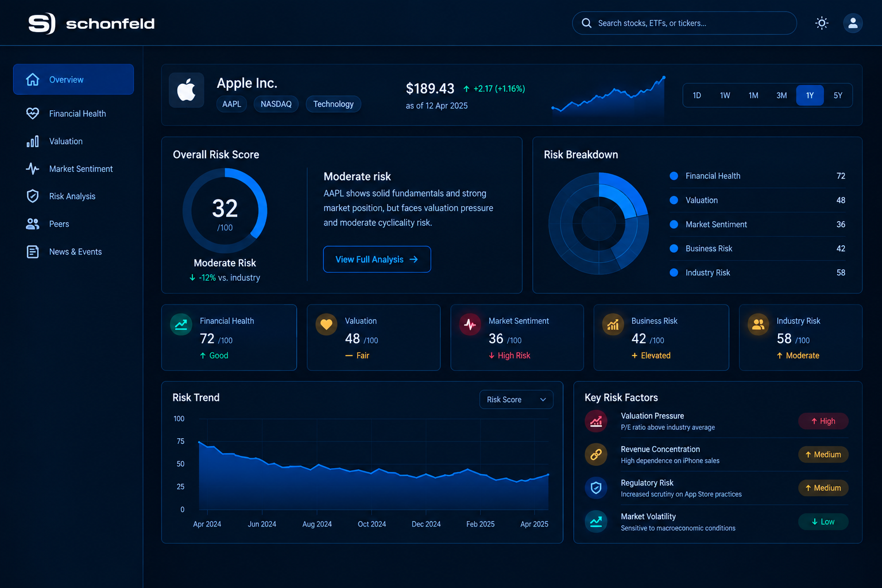Click the search magnifier icon
Screen dimensions: 882x588
(586, 23)
